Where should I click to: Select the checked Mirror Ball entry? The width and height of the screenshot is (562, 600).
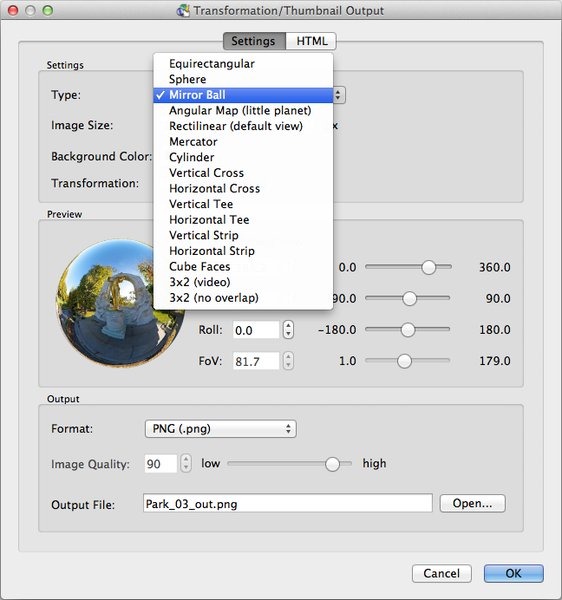[x=243, y=95]
